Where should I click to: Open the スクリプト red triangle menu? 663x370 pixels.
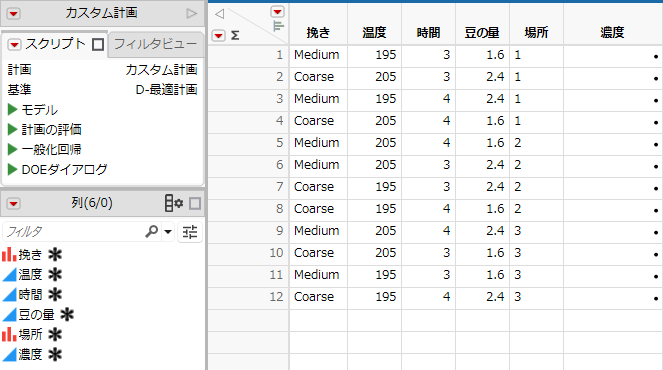14,44
